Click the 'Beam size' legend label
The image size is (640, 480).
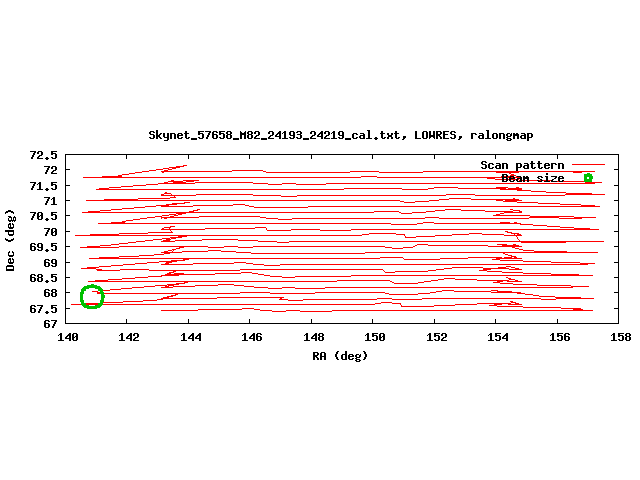533,178
